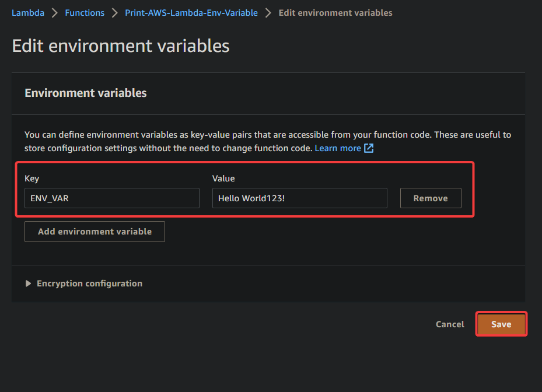This screenshot has height=392, width=542.
Task: Focus the Value field with Hello World123!
Action: pos(300,198)
